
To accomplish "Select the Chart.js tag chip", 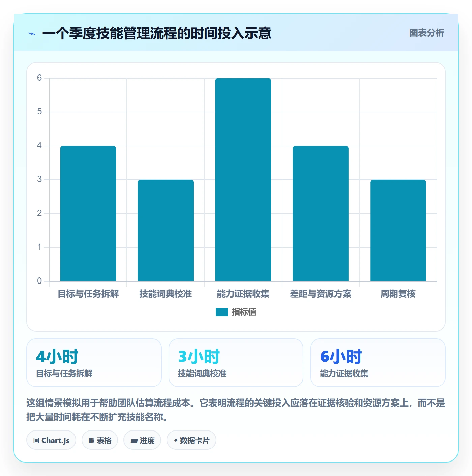I will (x=51, y=440).
